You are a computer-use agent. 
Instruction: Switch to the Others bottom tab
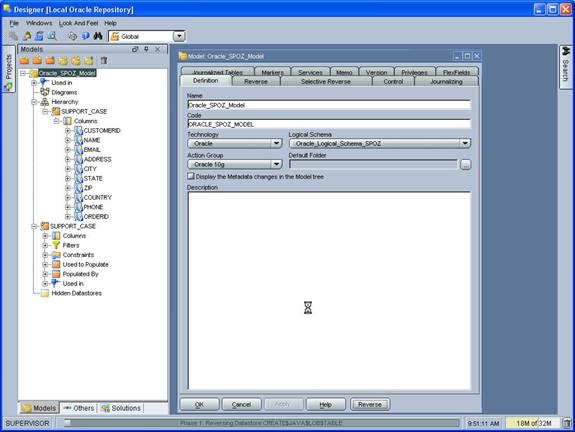click(x=78, y=408)
